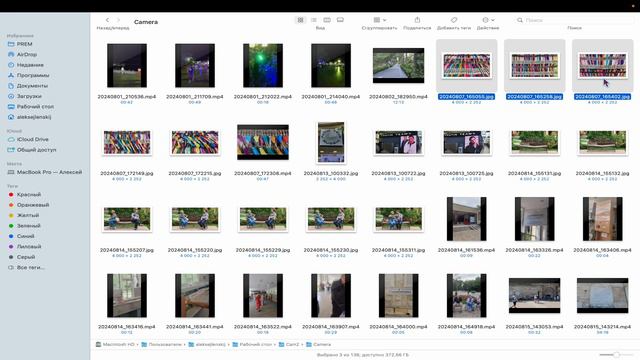This screenshot has height=360, width=640.
Task: Switch to icon grid view
Action: pos(300,20)
